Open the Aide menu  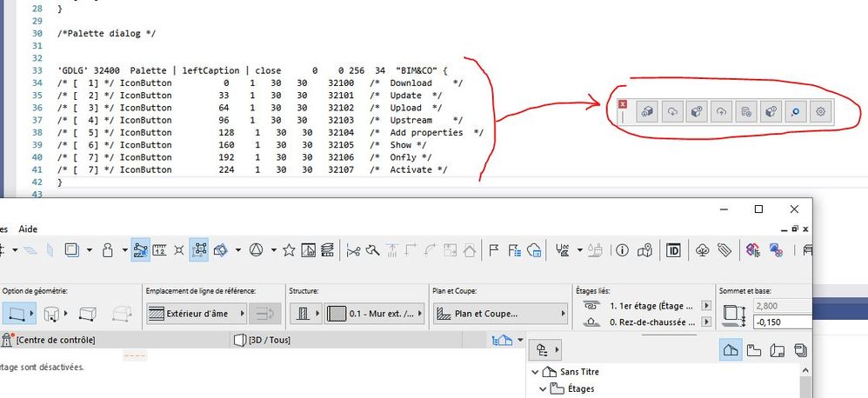(x=28, y=229)
